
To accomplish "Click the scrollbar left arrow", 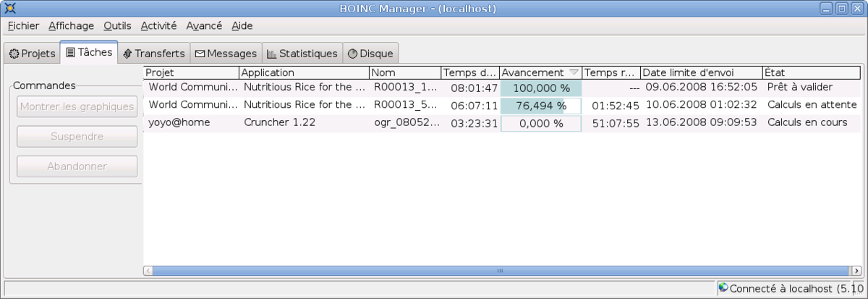I will point(148,271).
